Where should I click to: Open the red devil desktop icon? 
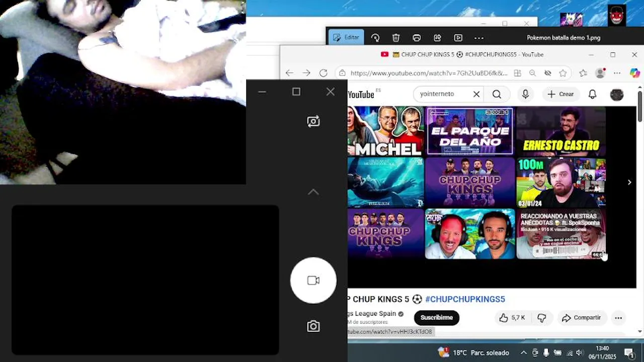click(617, 16)
